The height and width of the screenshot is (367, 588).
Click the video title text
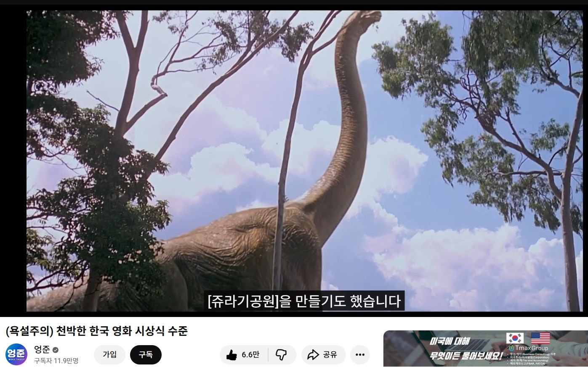tap(97, 331)
